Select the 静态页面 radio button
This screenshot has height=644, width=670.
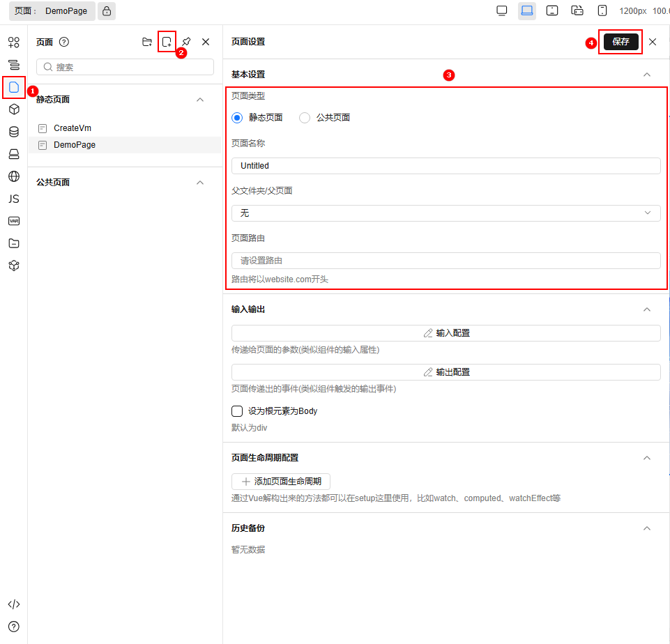tap(237, 118)
